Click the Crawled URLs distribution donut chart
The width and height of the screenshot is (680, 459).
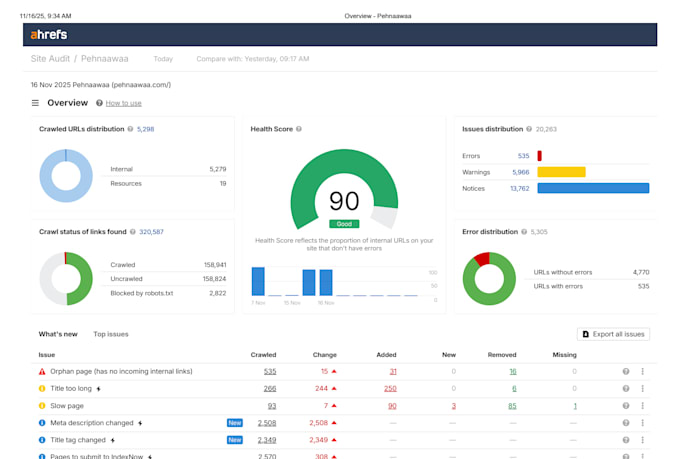click(x=66, y=176)
